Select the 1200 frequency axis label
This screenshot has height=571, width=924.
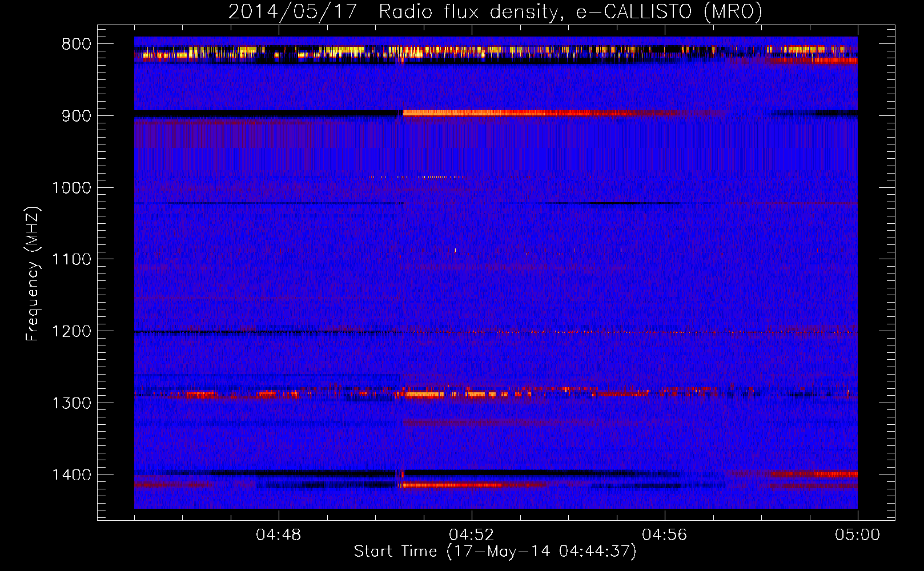pos(72,331)
